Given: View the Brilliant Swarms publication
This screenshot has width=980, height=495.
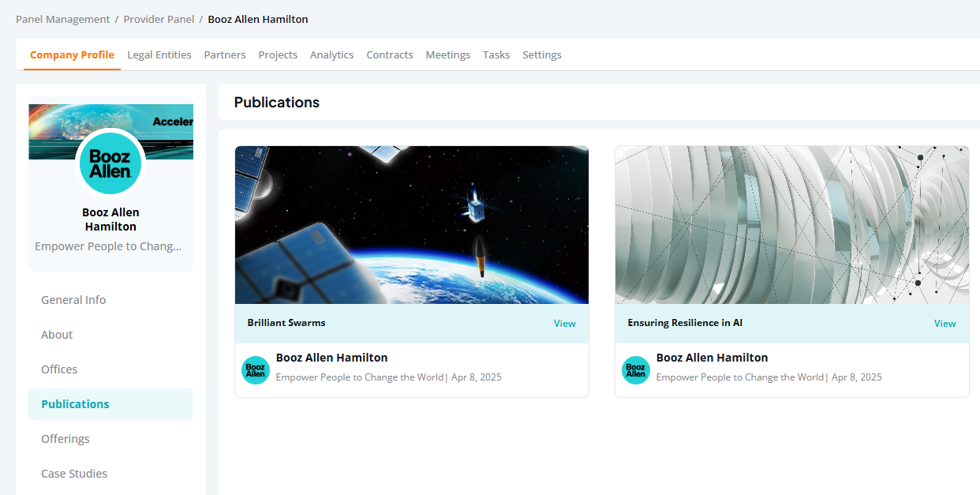Looking at the screenshot, I should [565, 324].
